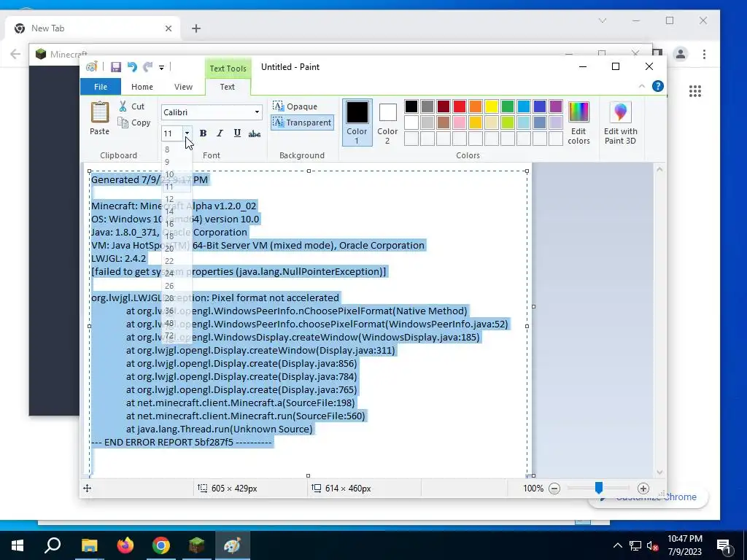Choose font size 12 in the list
This screenshot has width=747, height=560.
(x=177, y=199)
